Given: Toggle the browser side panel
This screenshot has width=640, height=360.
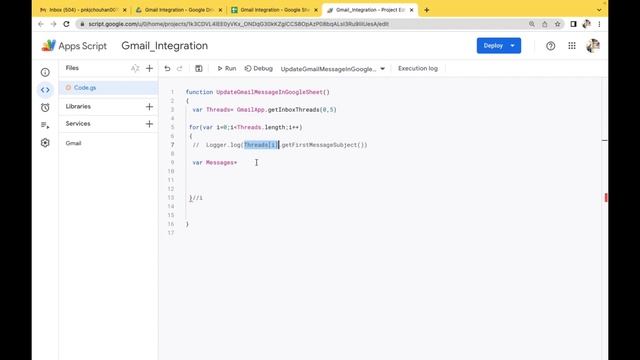Looking at the screenshot, I should click(573, 24).
